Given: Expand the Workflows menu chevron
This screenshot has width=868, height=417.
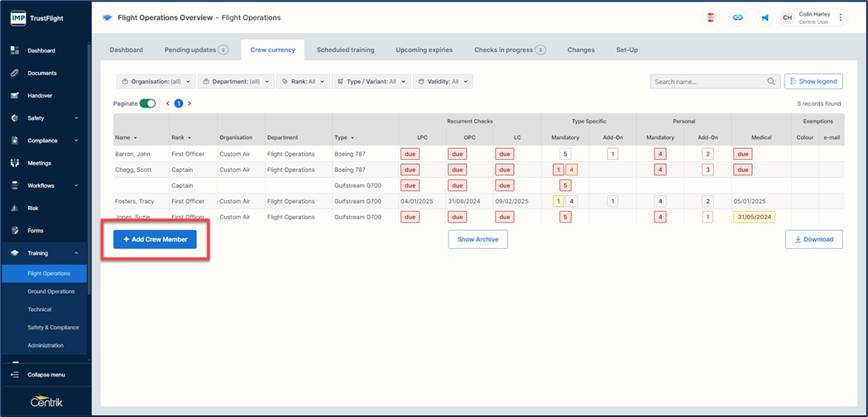Looking at the screenshot, I should pyautogui.click(x=76, y=185).
